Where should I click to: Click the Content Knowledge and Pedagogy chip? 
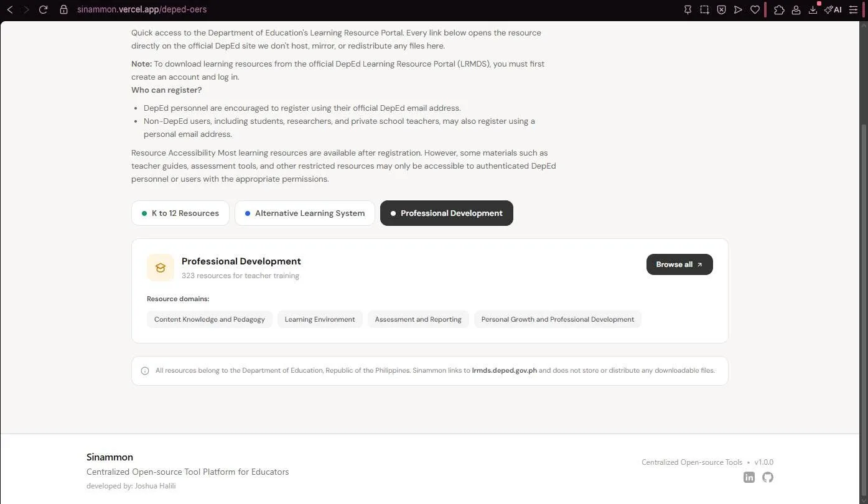(210, 319)
